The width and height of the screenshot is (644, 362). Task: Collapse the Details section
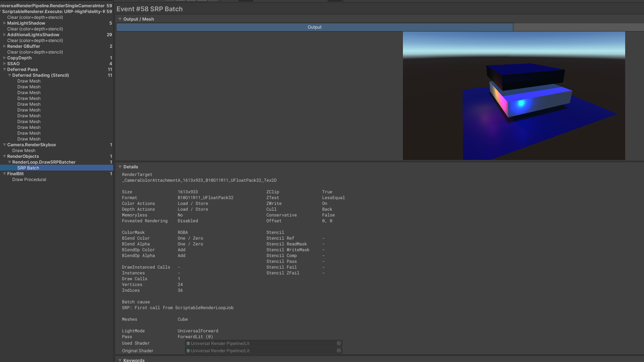click(120, 167)
